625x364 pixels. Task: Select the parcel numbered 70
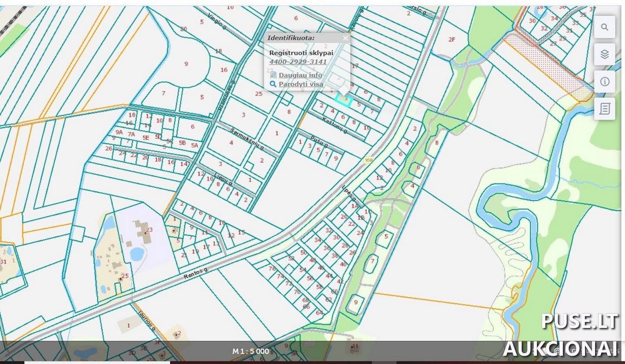click(x=297, y=292)
